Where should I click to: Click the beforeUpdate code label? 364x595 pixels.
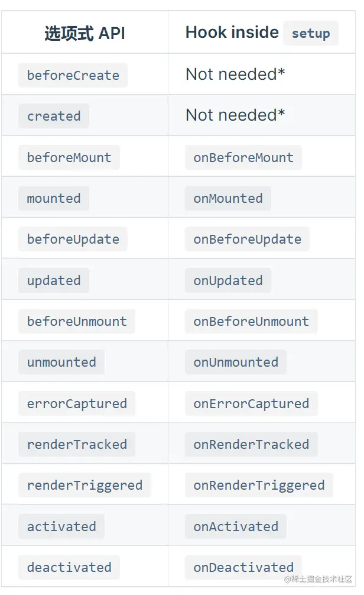(x=73, y=240)
